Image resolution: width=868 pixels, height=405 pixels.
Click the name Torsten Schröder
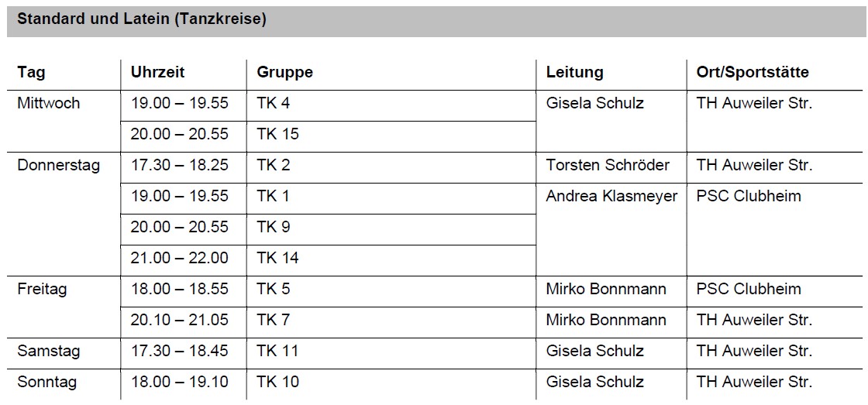(608, 165)
